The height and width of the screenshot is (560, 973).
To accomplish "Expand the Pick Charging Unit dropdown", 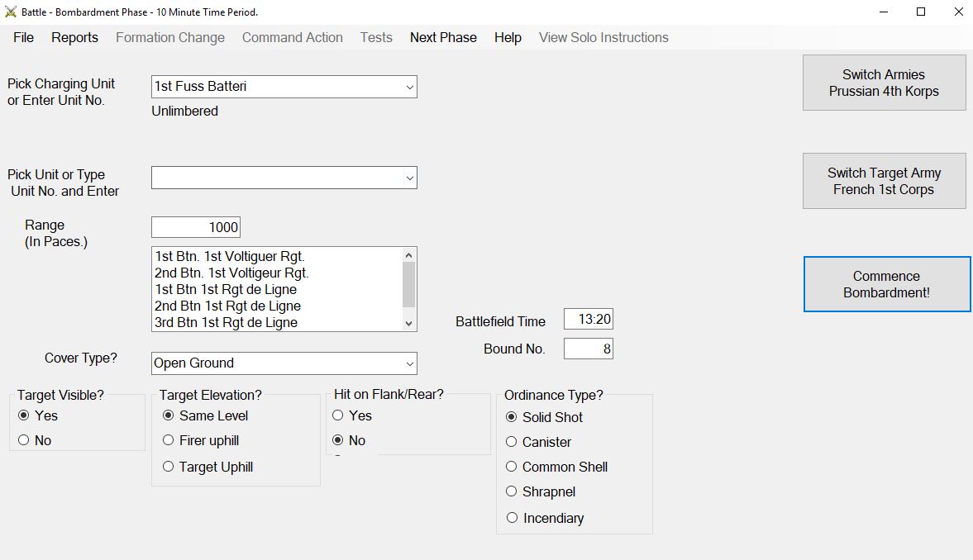I will pyautogui.click(x=409, y=87).
